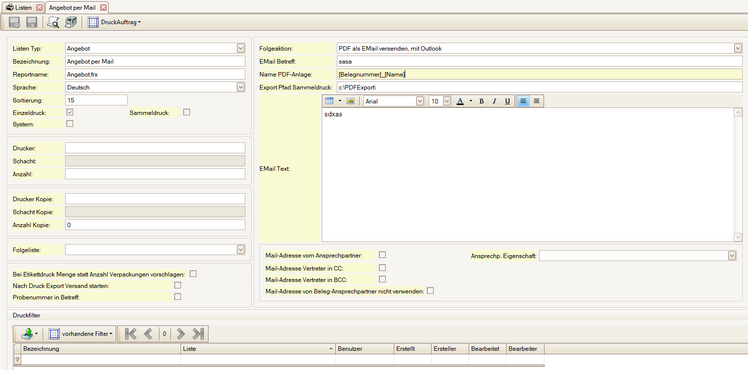Sort by the Benutzer column header
This screenshot has width=748, height=370.
(364, 349)
